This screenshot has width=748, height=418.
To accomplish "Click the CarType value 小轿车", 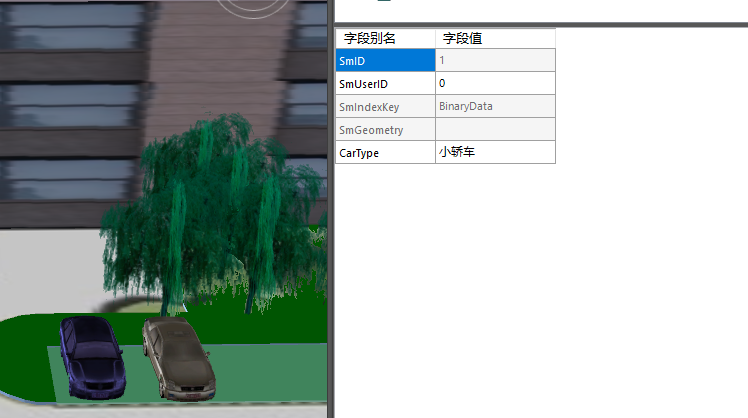I will coord(495,152).
